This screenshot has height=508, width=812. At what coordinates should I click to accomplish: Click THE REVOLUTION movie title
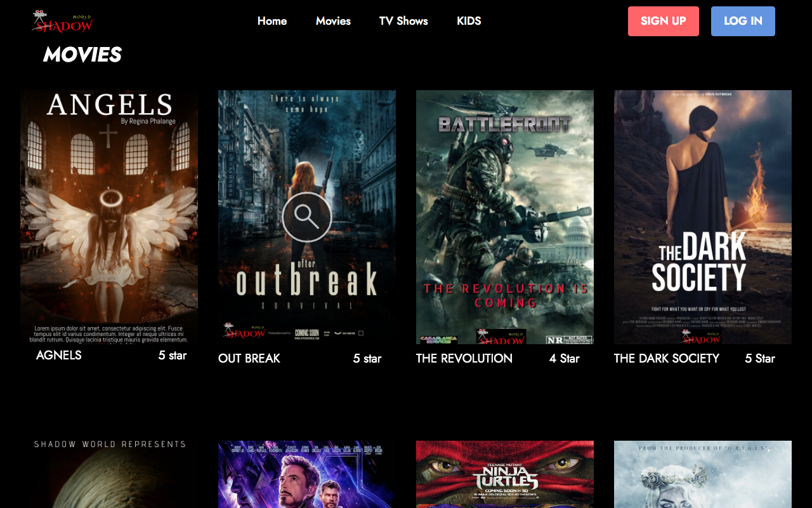(464, 358)
